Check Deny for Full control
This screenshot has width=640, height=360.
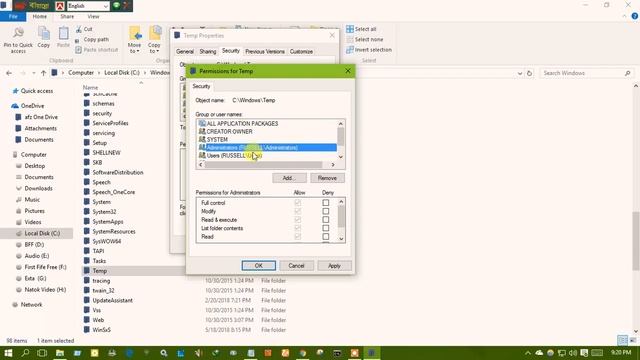(x=326, y=203)
